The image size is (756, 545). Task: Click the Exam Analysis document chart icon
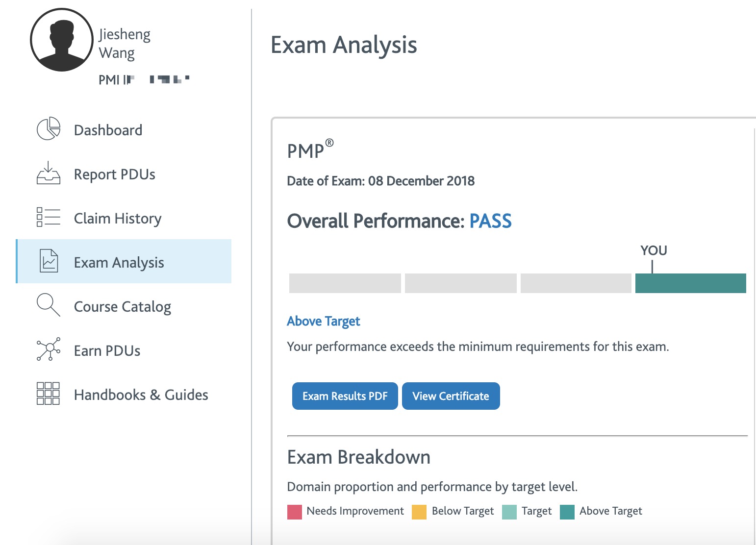[49, 261]
